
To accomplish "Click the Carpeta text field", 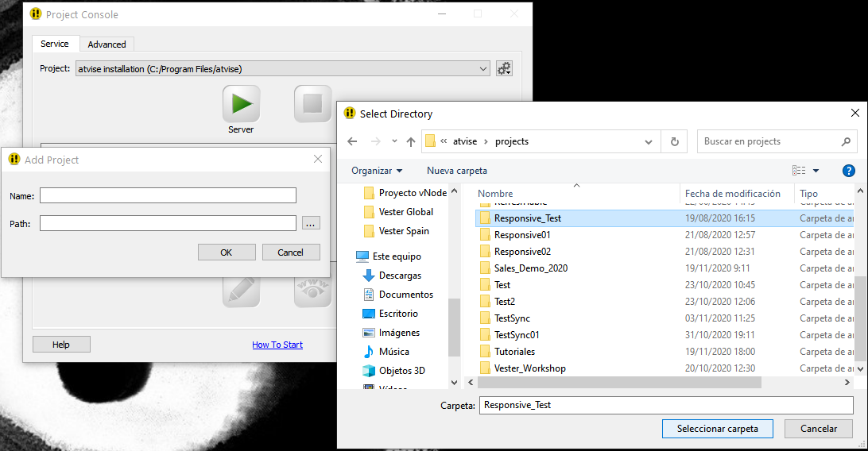I will click(x=666, y=405).
